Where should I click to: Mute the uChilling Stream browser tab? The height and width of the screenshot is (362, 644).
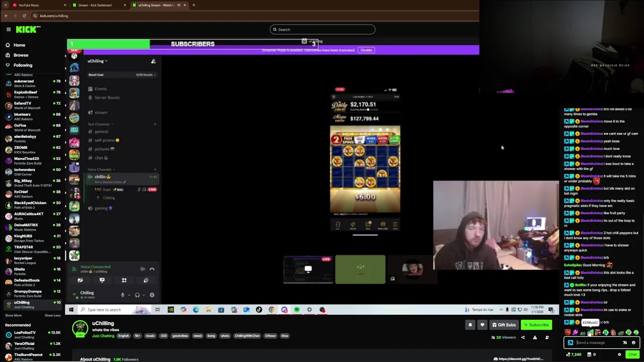(x=179, y=5)
